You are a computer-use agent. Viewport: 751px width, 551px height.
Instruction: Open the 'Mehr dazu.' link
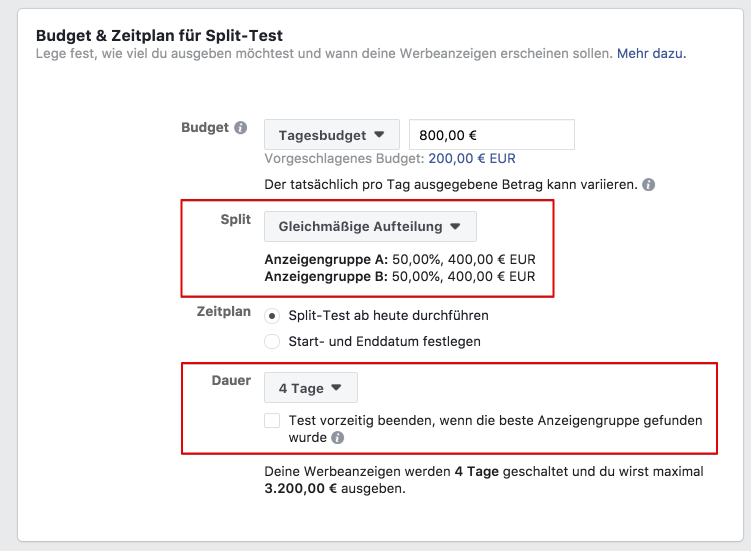click(x=651, y=53)
